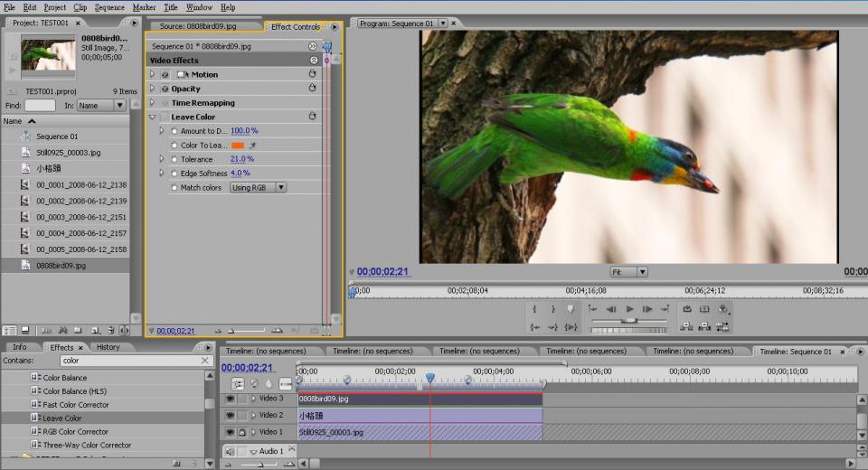
Task: Collapse the Leave Color effect properties
Action: (x=153, y=117)
